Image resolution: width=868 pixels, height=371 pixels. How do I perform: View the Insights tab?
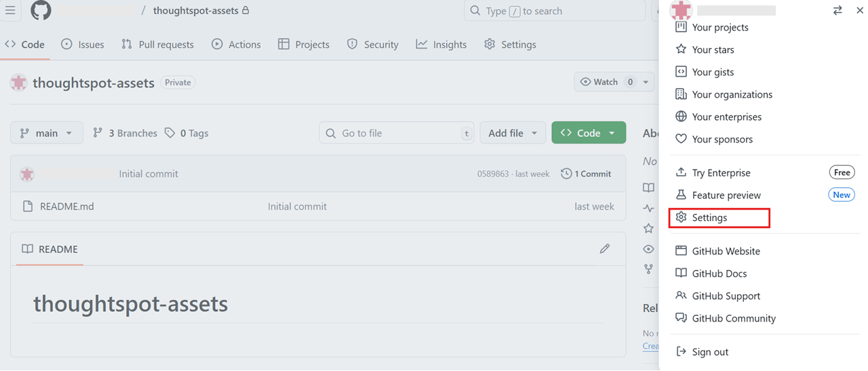(441, 44)
